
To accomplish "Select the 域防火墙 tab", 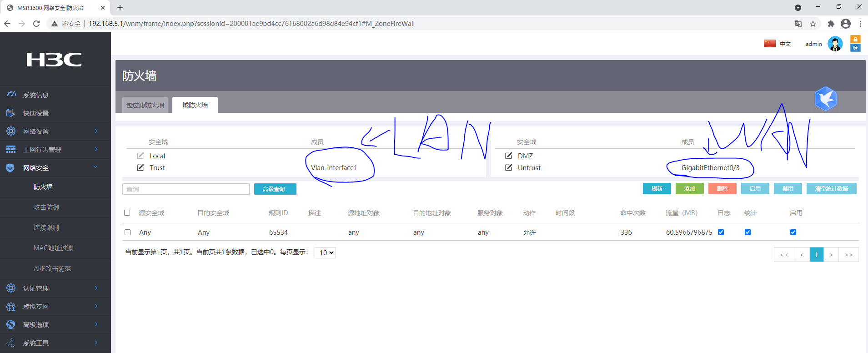I will [x=195, y=105].
